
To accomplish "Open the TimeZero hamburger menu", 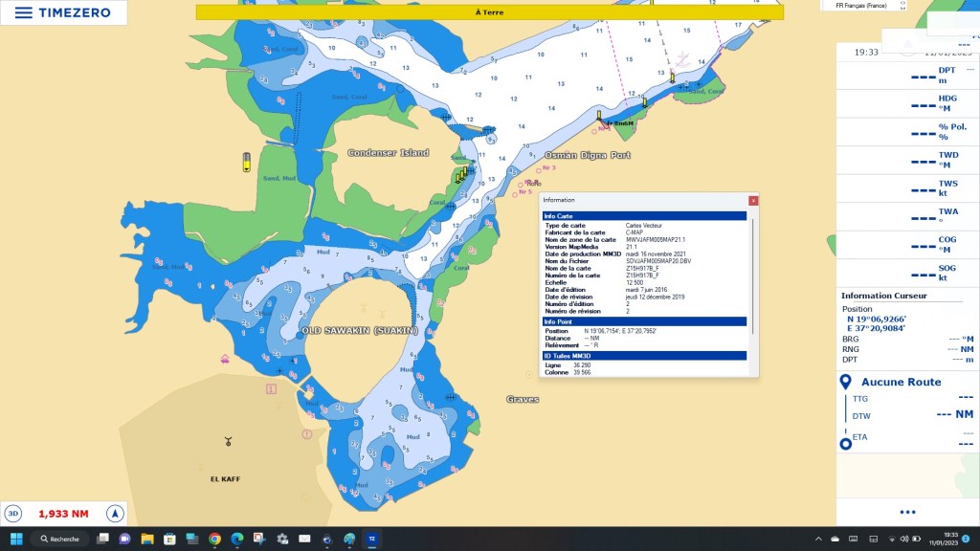I will pos(24,13).
